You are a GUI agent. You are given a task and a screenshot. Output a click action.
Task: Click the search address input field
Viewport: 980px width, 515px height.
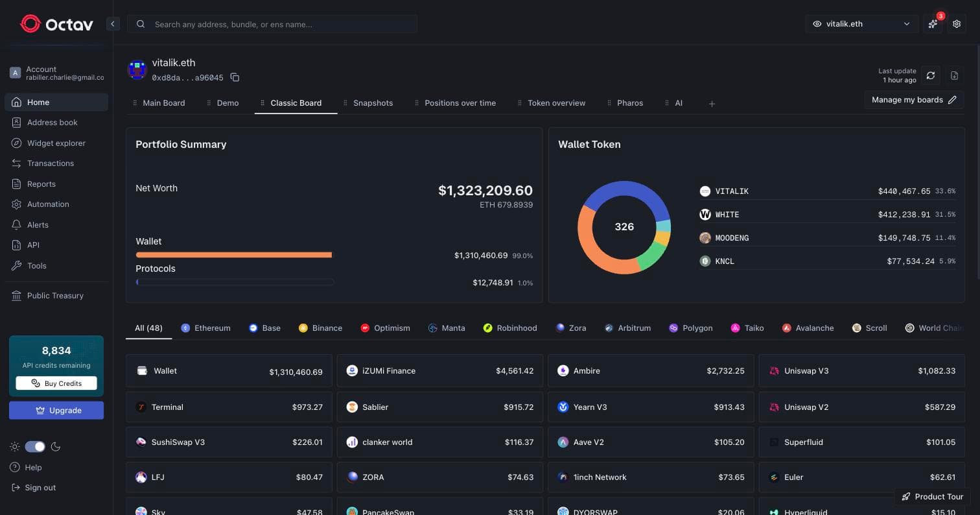point(272,24)
